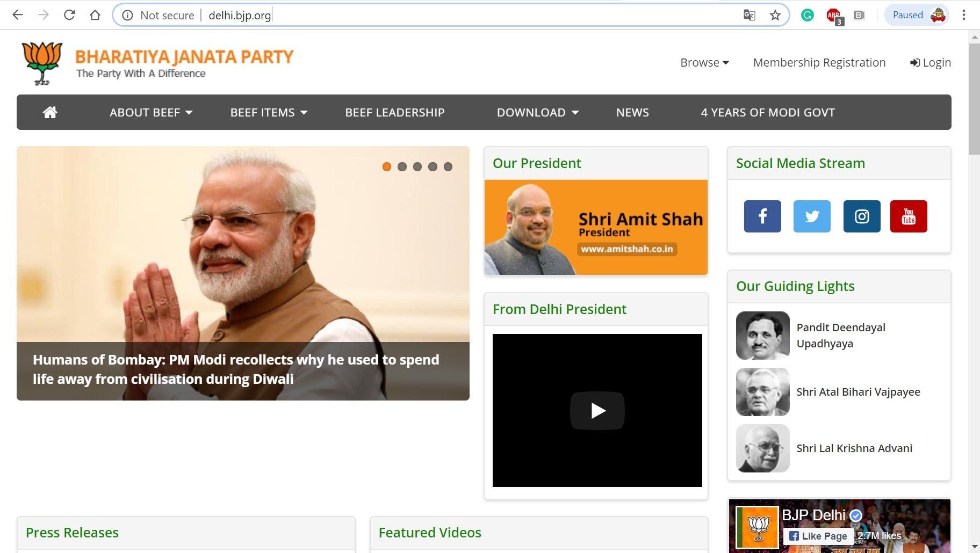Image resolution: width=980 pixels, height=553 pixels.
Task: Click the BJP lotus logo
Action: tap(42, 63)
